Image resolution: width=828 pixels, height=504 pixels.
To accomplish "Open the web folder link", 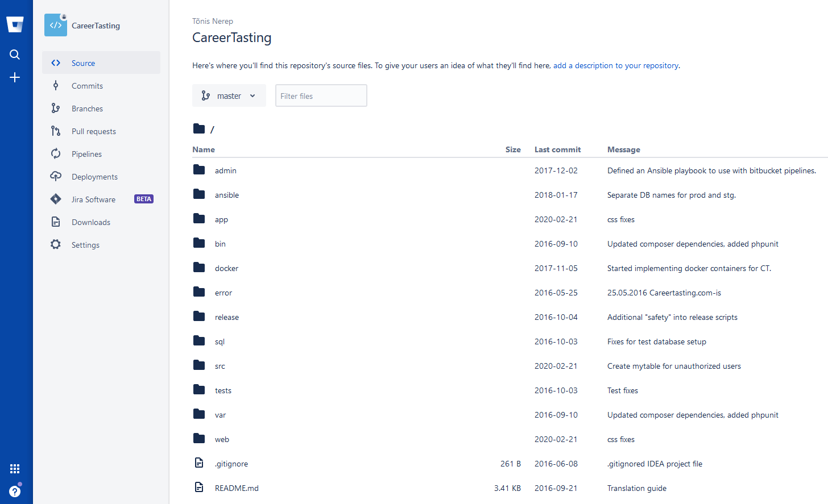I will pyautogui.click(x=222, y=439).
